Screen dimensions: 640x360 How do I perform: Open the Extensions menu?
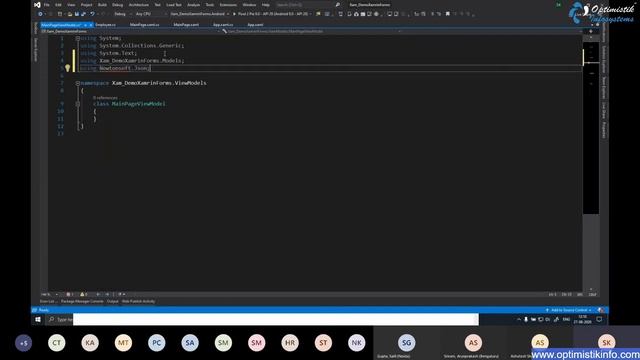coord(228,5)
